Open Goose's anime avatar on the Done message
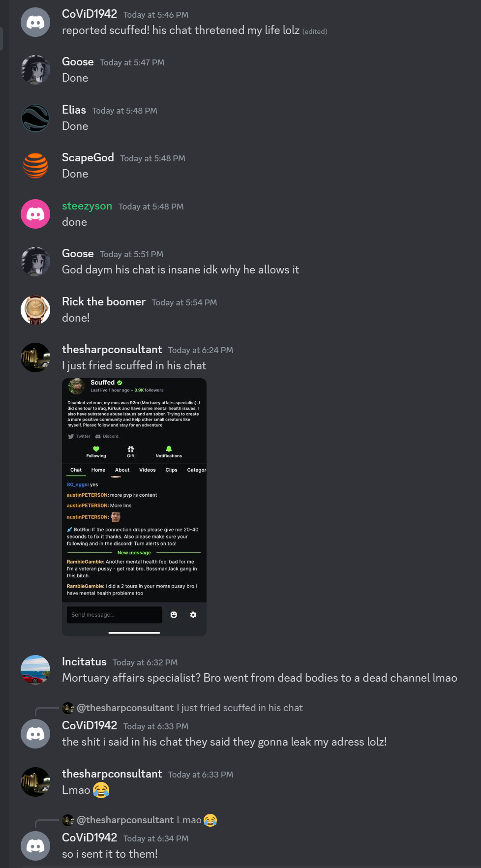The height and width of the screenshot is (868, 481). tap(35, 70)
